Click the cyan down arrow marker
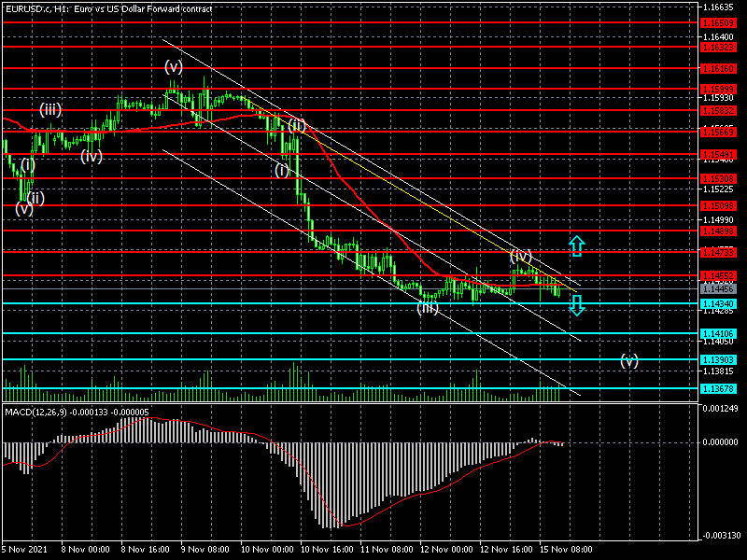Image resolution: width=747 pixels, height=560 pixels. tap(576, 304)
